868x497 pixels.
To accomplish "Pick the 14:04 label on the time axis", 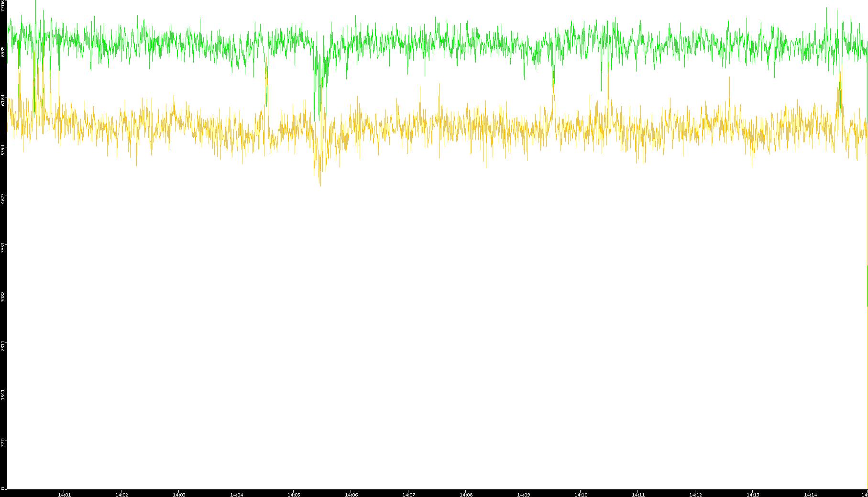I will 236,495.
